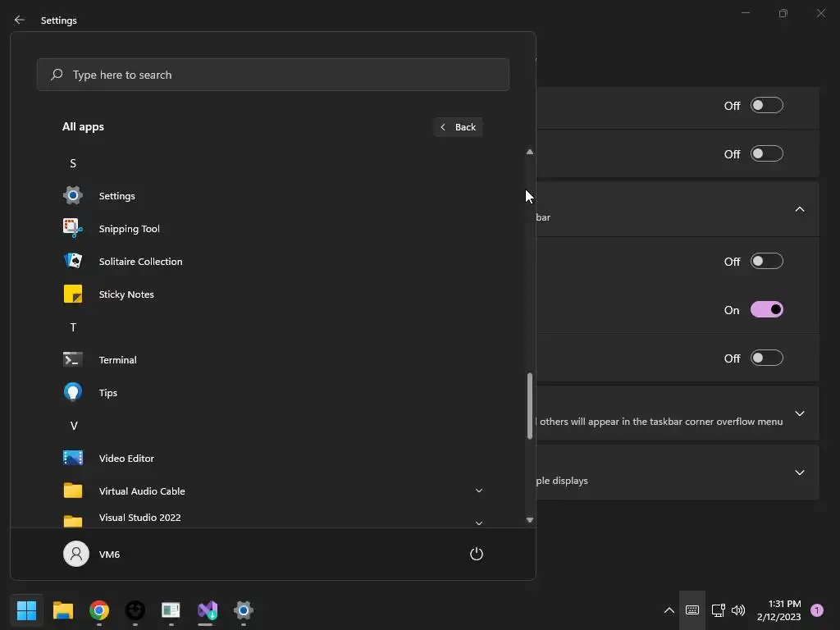This screenshot has width=840, height=630.
Task: Select Video Editor text entry
Action: 126,458
